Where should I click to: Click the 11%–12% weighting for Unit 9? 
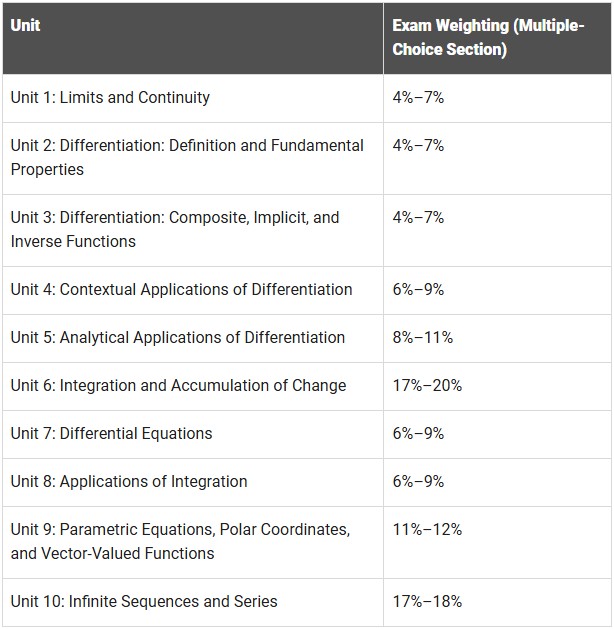[427, 530]
